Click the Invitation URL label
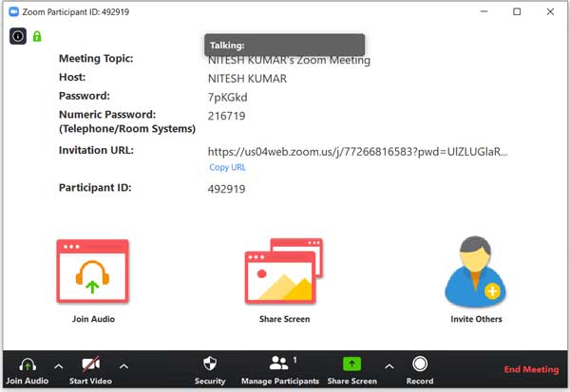The image size is (570, 392). pyautogui.click(x=96, y=150)
